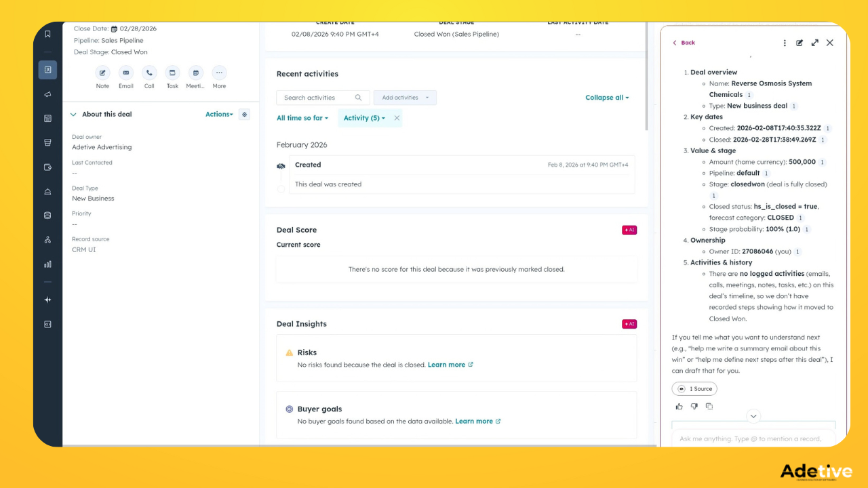
Task: Create a Note on this deal
Action: click(x=102, y=73)
